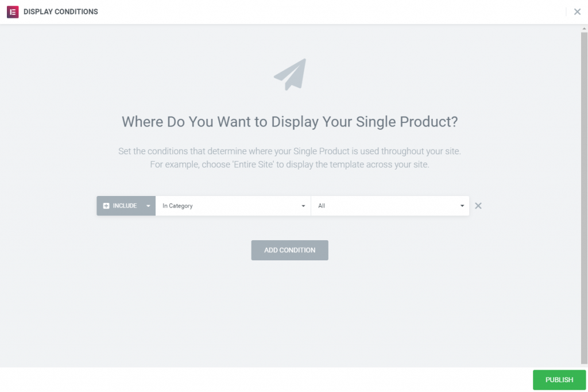Click the 'Set the conditions' description text
This screenshot has width=588, height=392.
[289, 152]
